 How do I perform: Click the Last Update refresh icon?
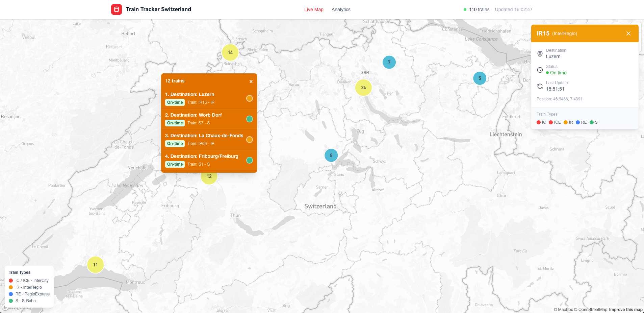pyautogui.click(x=540, y=86)
